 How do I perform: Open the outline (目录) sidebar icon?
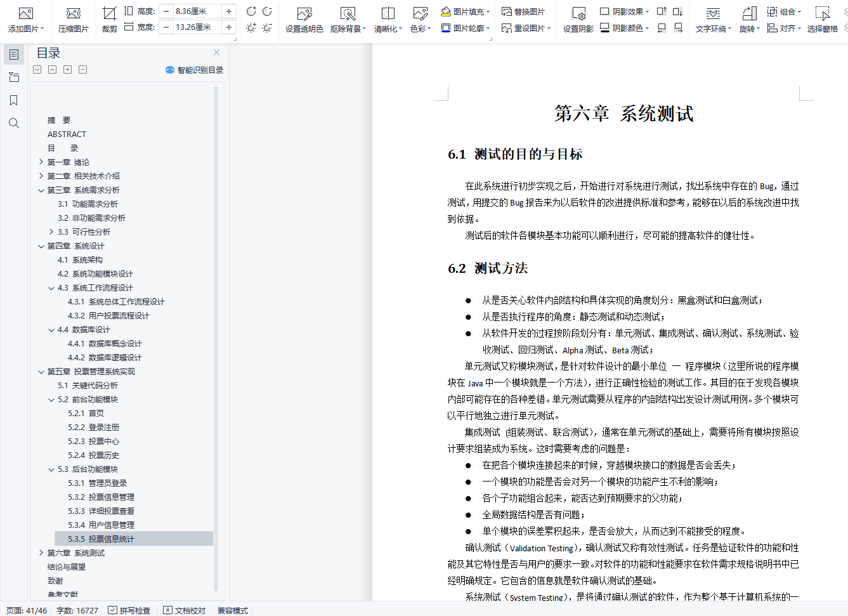click(x=14, y=55)
